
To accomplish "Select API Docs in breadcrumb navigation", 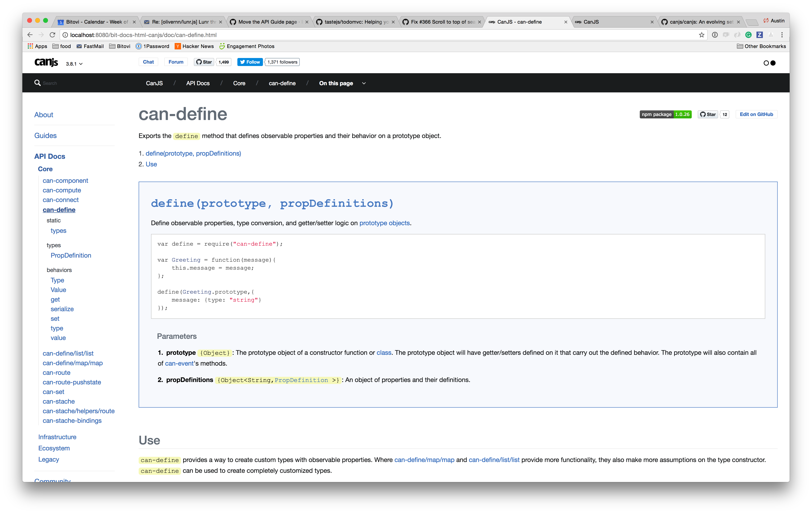I will tap(198, 83).
